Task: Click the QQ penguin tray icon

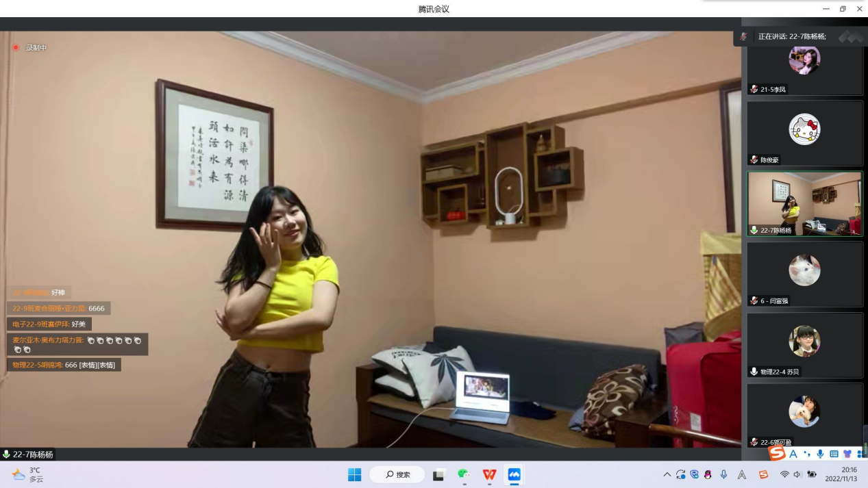Action: click(x=708, y=474)
